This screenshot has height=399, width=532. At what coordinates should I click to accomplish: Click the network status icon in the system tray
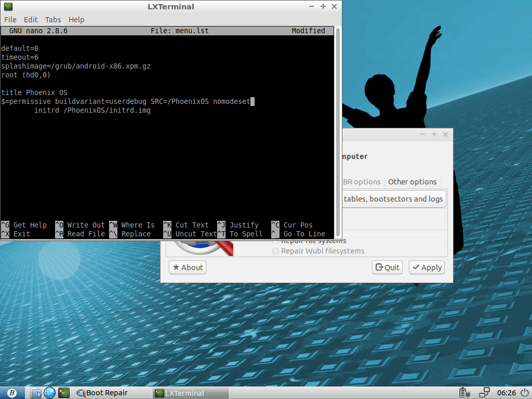[x=464, y=393]
